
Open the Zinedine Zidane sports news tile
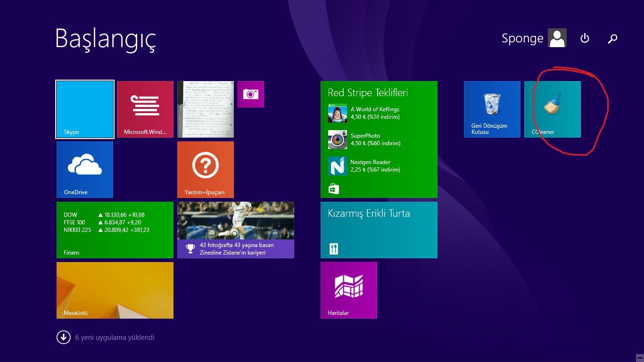point(236,230)
